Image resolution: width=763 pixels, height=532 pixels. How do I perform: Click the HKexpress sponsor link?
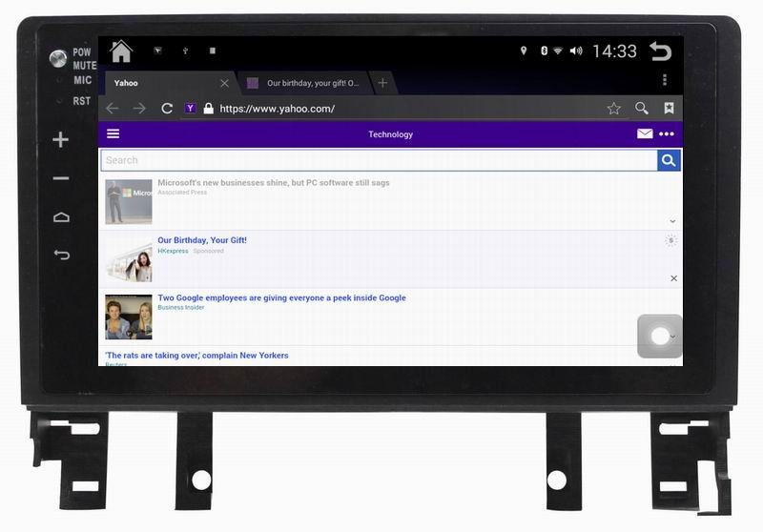click(x=173, y=251)
